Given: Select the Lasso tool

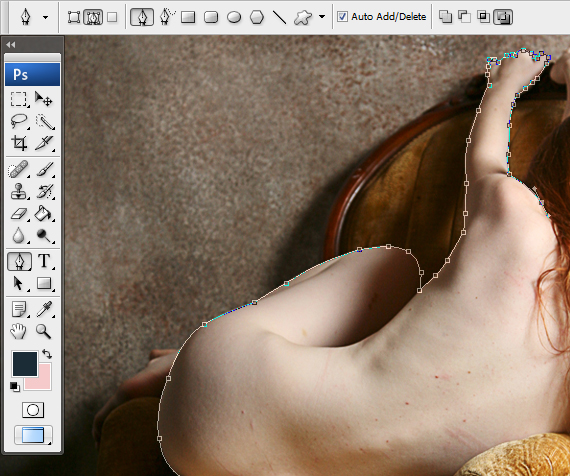Looking at the screenshot, I should click(x=18, y=121).
